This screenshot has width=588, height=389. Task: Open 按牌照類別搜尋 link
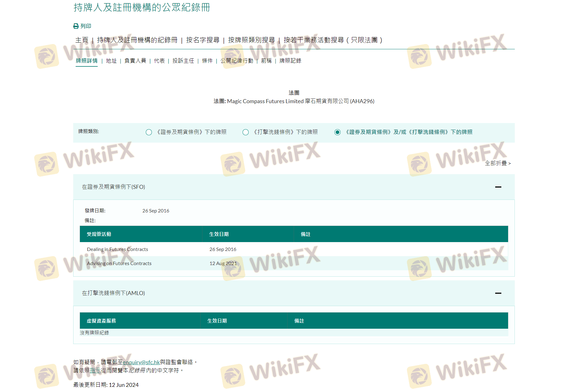pos(251,40)
